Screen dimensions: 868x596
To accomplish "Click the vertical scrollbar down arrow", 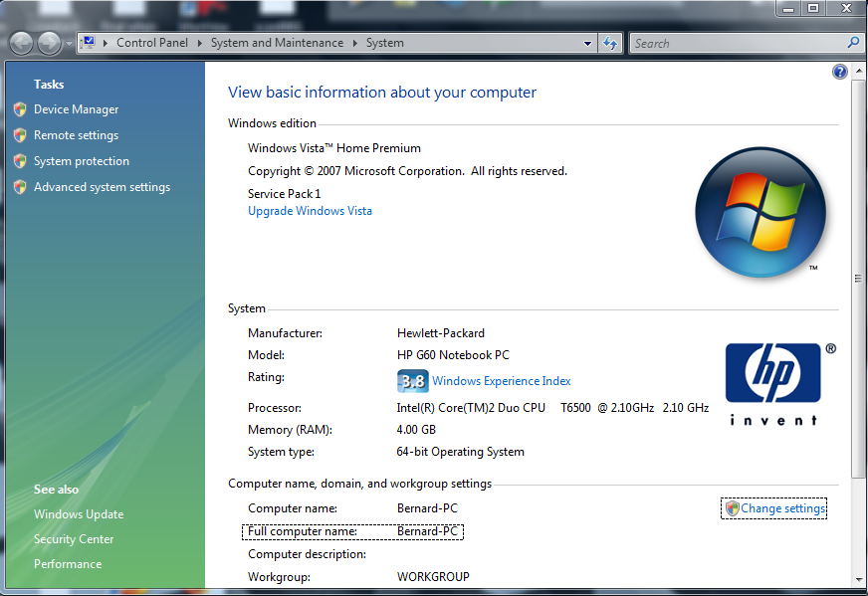I will [859, 578].
